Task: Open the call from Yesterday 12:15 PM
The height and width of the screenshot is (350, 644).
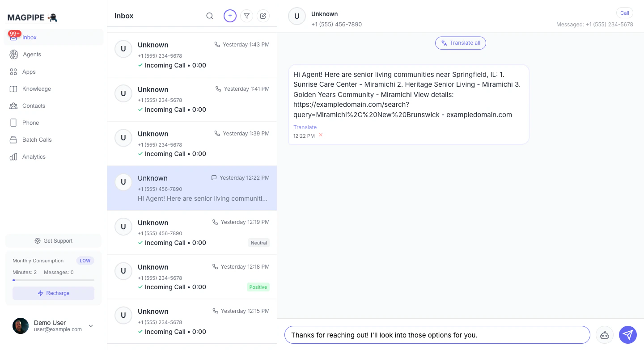Action: [192, 321]
